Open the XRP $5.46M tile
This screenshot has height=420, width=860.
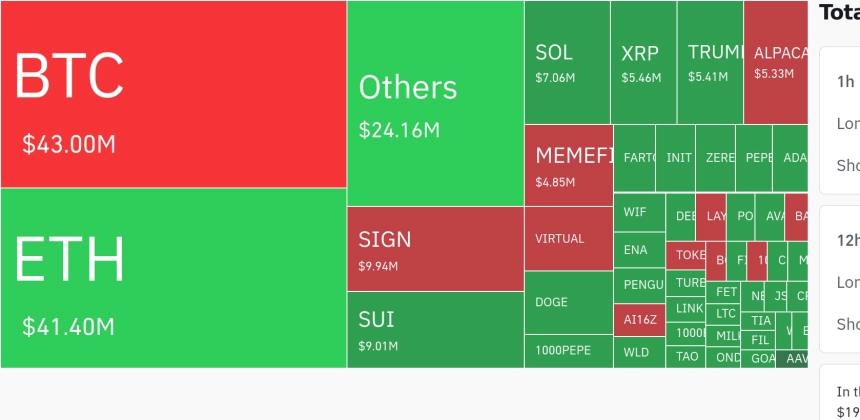coord(643,63)
